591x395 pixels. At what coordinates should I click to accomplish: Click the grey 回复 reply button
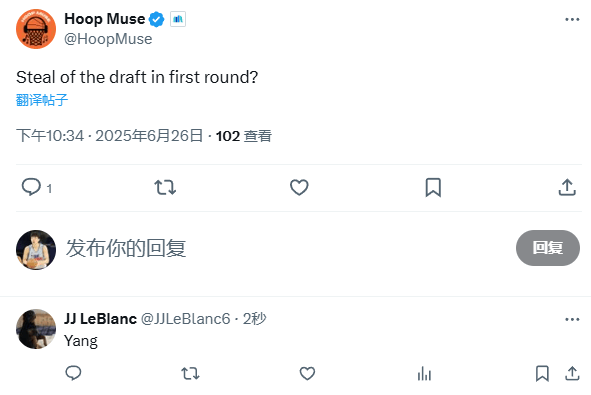[548, 248]
